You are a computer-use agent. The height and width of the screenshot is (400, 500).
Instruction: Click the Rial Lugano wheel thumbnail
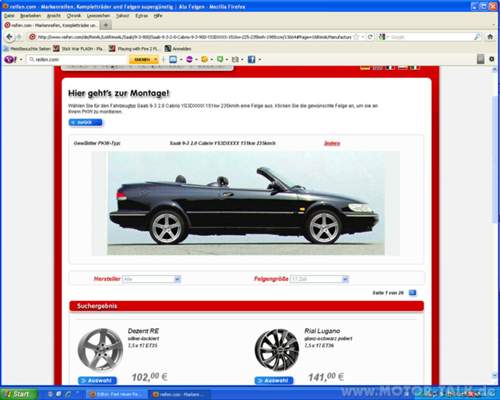277,350
